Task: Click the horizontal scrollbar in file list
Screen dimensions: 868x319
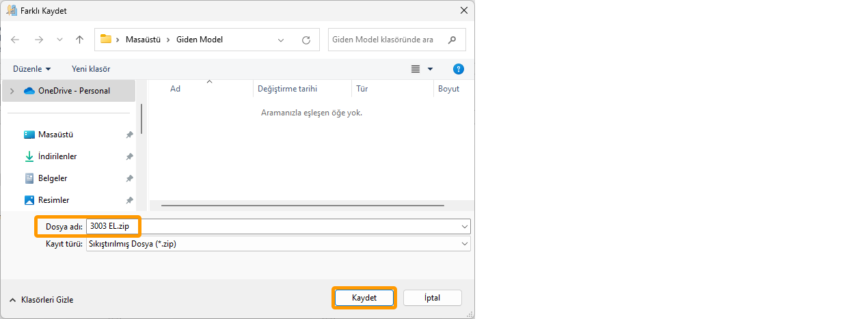Action: (302, 205)
